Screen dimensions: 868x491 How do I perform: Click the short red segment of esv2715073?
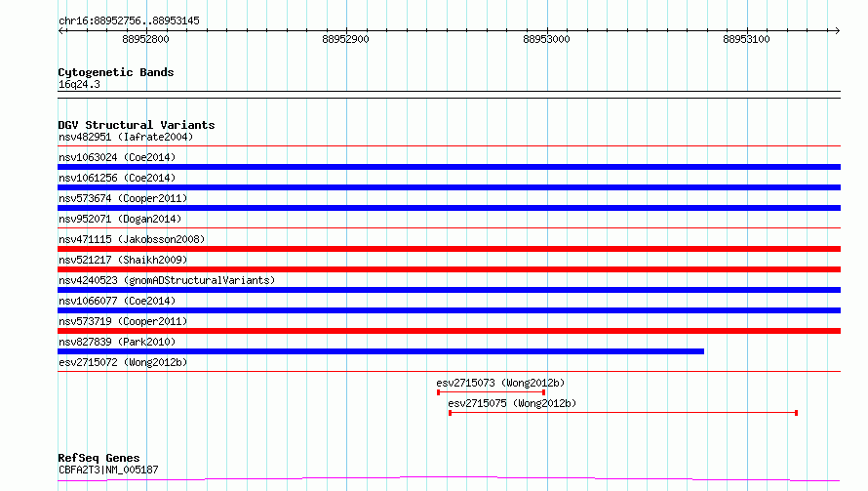pyautogui.click(x=491, y=392)
